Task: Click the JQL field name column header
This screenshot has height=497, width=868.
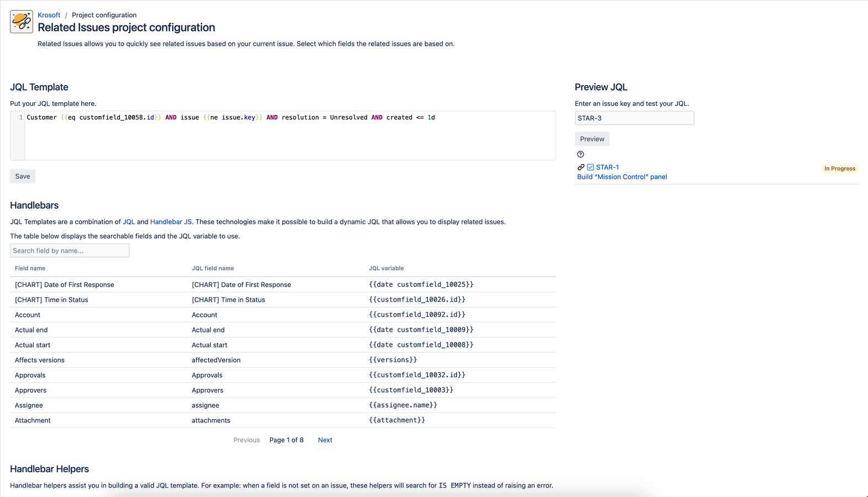Action: [213, 268]
